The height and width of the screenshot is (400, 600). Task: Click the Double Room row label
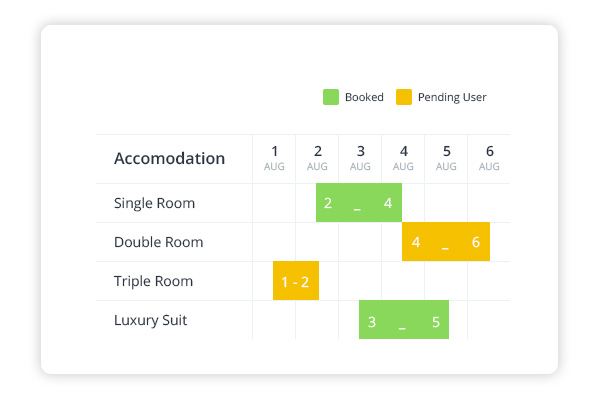pyautogui.click(x=158, y=242)
